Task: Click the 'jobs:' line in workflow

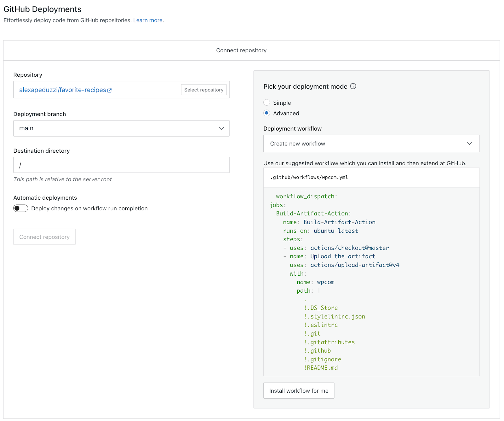Action: (x=278, y=205)
